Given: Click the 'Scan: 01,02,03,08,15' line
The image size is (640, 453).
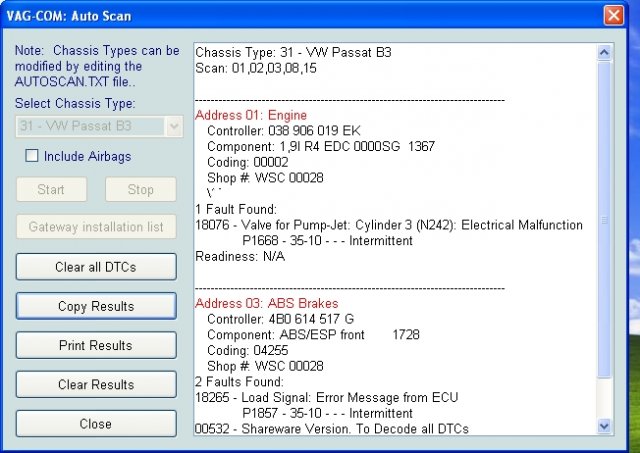Looking at the screenshot, I should tap(256, 68).
